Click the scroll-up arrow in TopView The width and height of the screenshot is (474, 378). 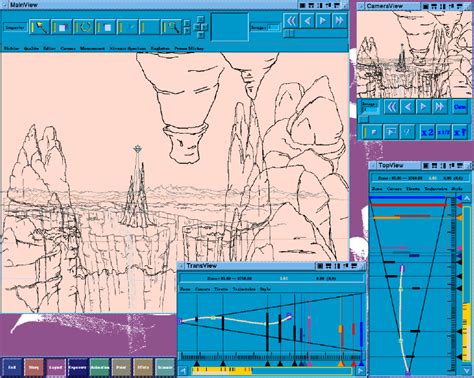467,198
